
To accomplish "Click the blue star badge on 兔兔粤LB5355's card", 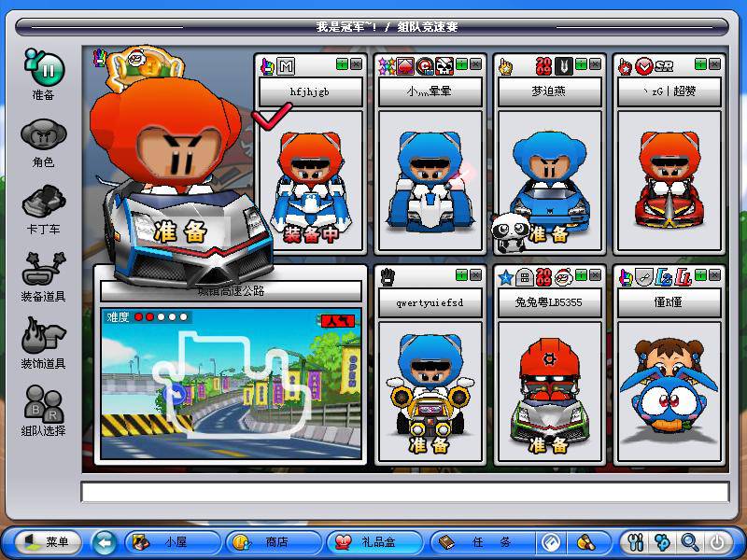I will pyautogui.click(x=506, y=277).
